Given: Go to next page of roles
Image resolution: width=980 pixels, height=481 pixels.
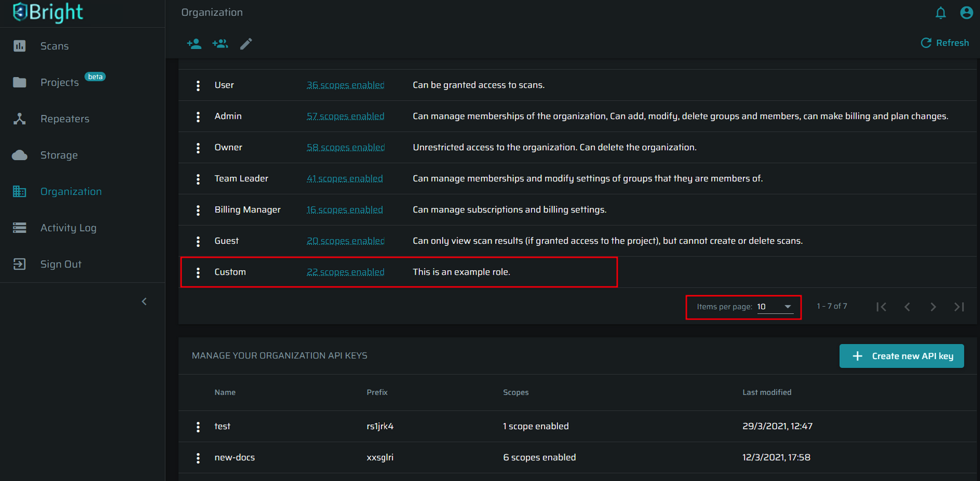Looking at the screenshot, I should pos(934,307).
